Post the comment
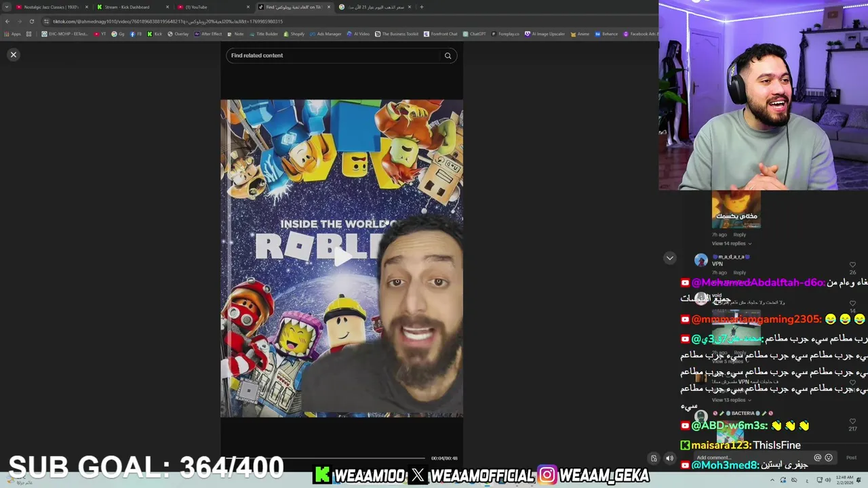The height and width of the screenshot is (488, 868). (x=851, y=457)
